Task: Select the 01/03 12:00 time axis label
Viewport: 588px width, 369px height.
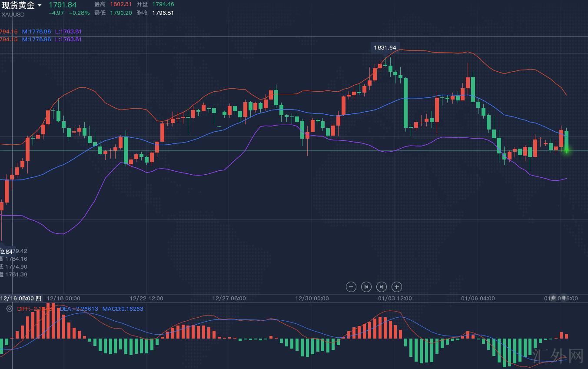Action: (395, 298)
